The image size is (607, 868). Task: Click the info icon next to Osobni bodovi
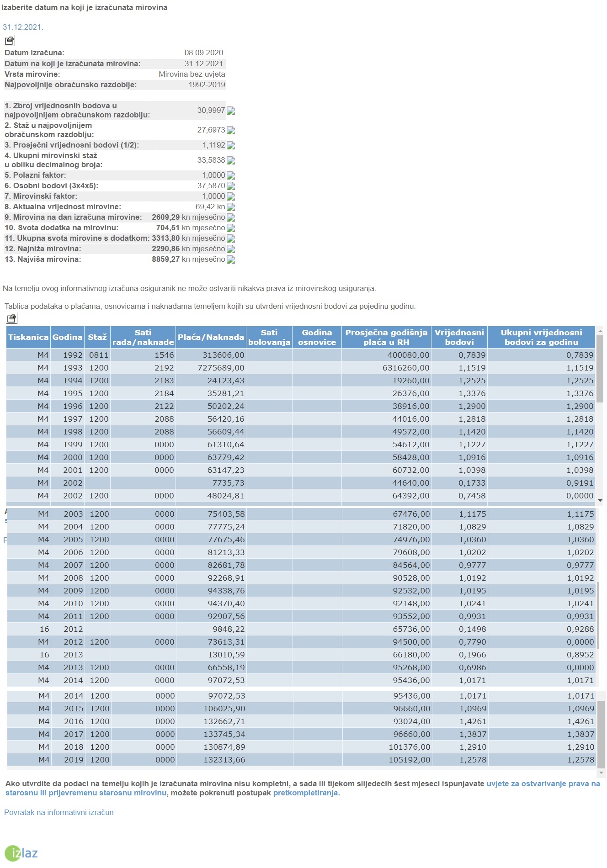click(231, 186)
